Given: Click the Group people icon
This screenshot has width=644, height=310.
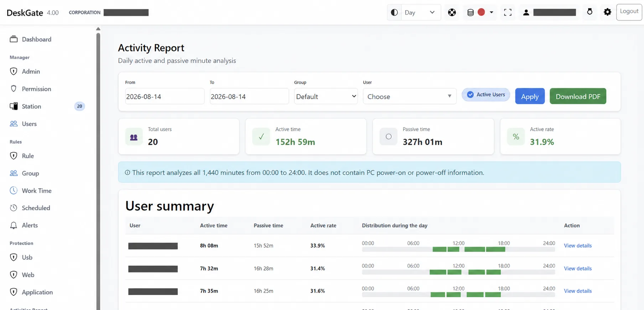Looking at the screenshot, I should pos(14,173).
